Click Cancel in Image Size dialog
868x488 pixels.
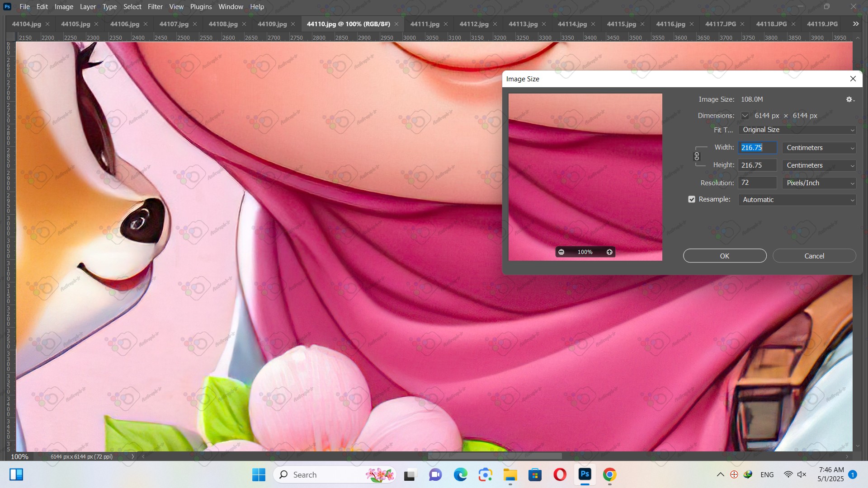pos(814,256)
